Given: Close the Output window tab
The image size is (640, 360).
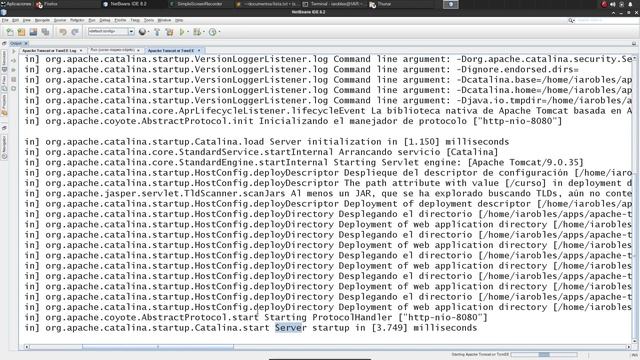Looking at the screenshot, I should coord(26,43).
